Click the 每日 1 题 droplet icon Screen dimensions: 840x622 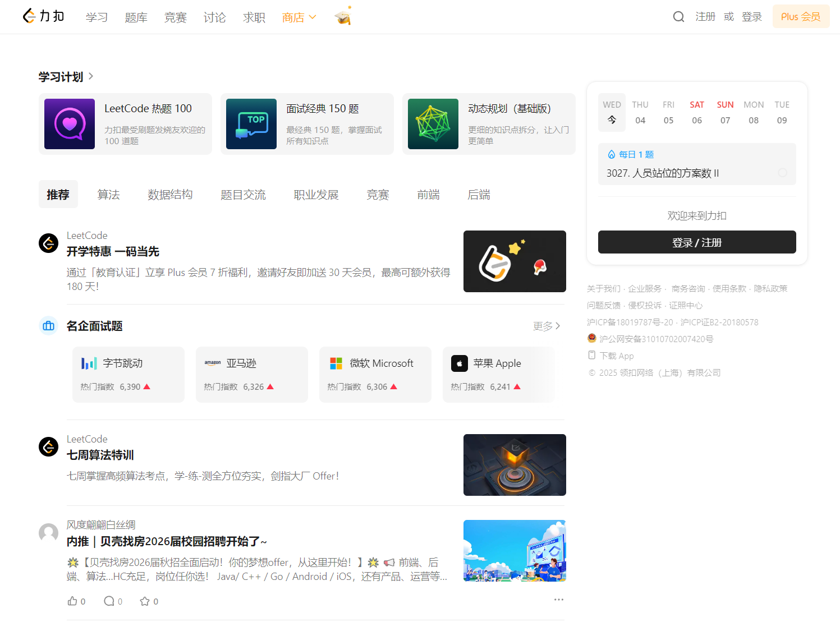[612, 154]
